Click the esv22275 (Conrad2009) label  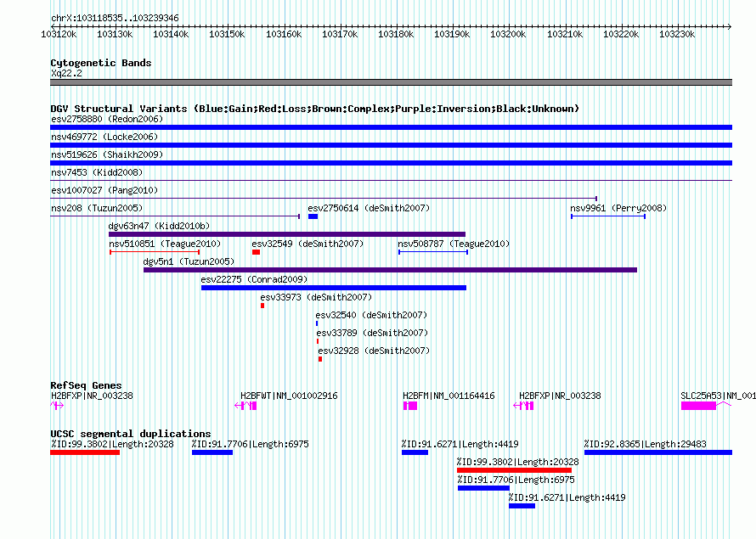click(x=254, y=279)
